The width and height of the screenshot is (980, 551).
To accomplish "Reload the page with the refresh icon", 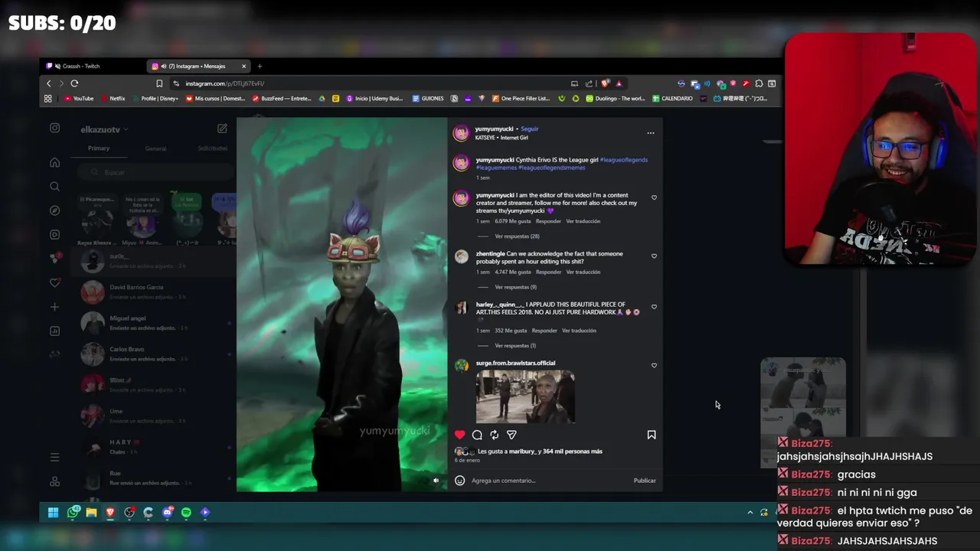I will coord(74,83).
